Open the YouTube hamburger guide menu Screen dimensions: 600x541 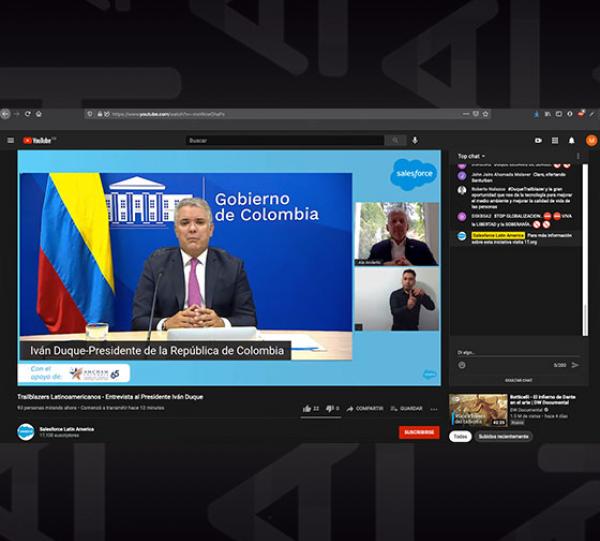point(11,140)
